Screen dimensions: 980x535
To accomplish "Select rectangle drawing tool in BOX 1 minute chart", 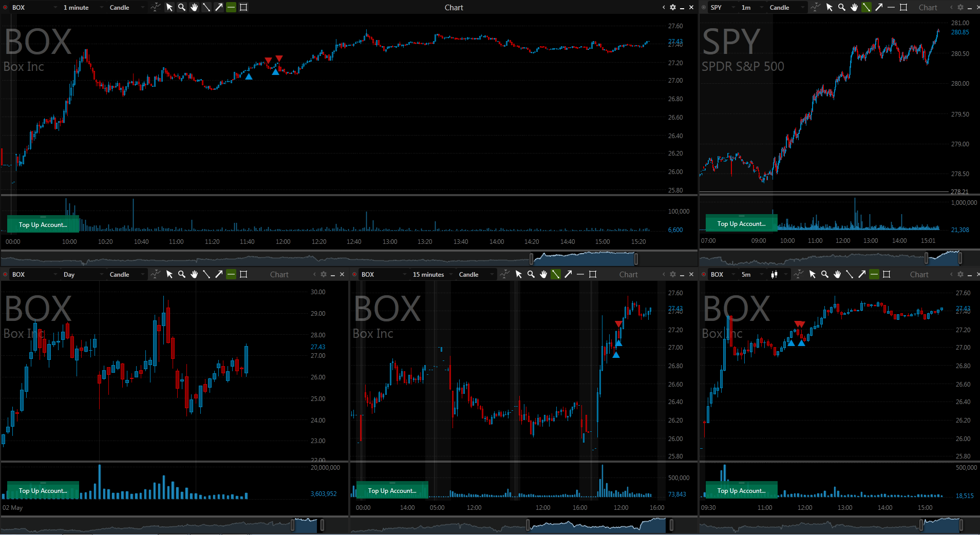I will click(x=243, y=7).
